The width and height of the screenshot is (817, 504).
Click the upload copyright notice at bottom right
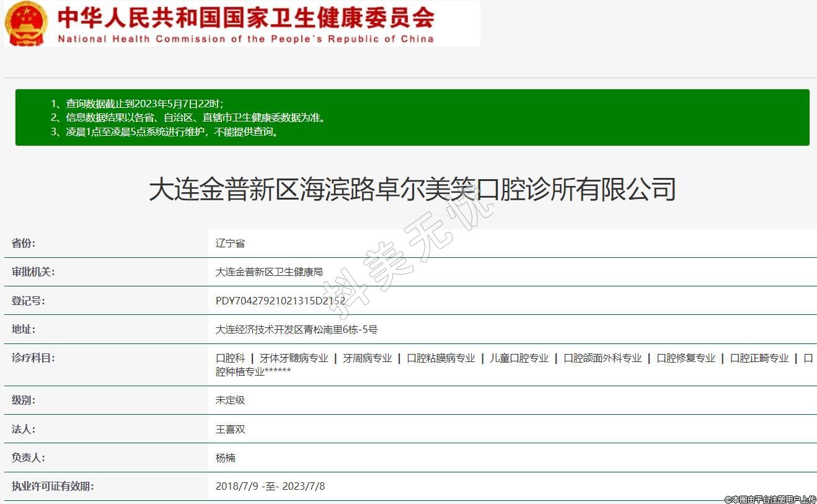[x=769, y=499]
